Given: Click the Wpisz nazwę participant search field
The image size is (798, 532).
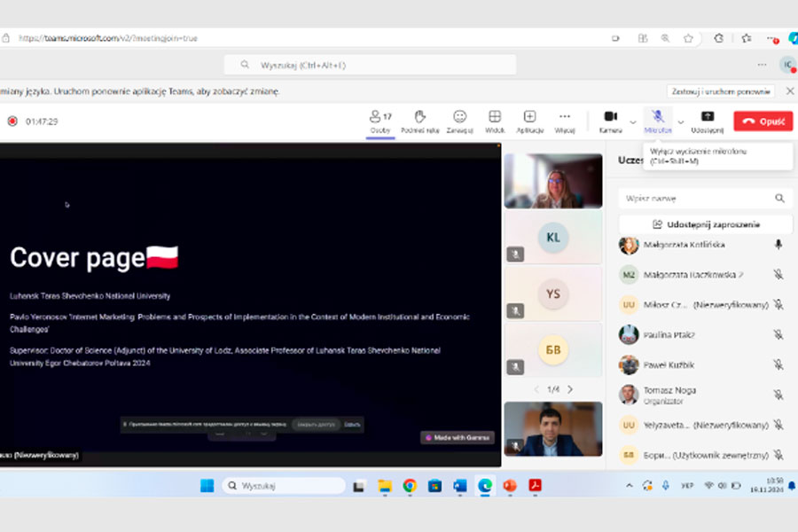Looking at the screenshot, I should (696, 199).
